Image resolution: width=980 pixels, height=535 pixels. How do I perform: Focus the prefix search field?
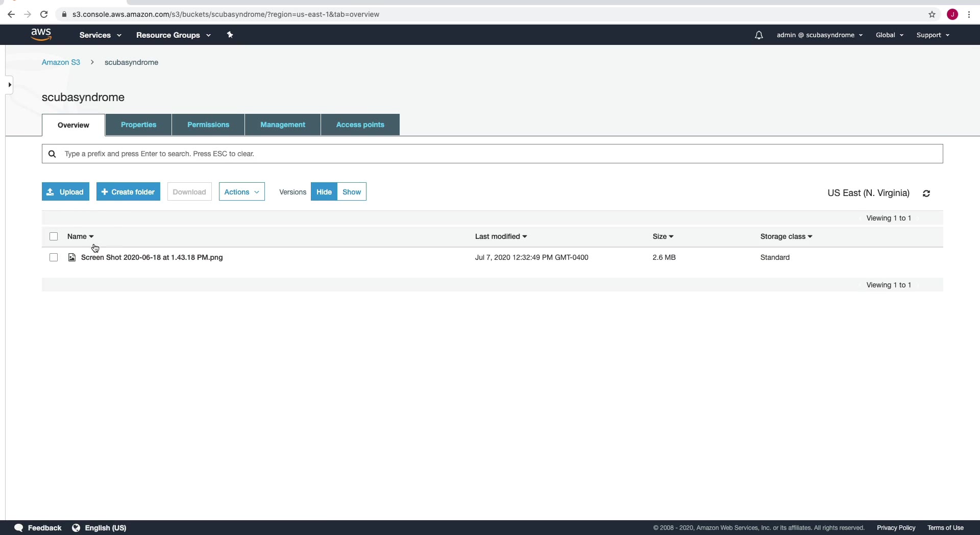tap(493, 154)
